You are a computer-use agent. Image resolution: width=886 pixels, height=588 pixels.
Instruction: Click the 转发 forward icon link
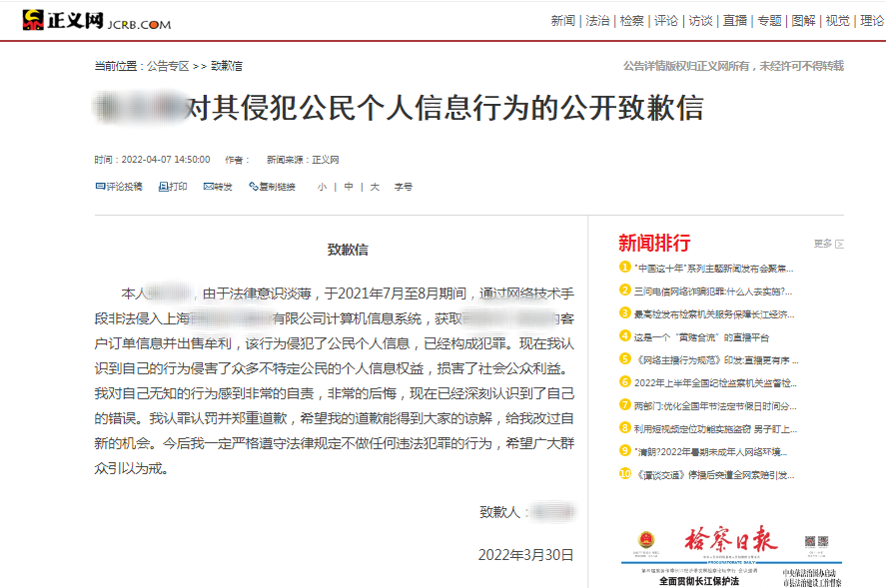218,187
